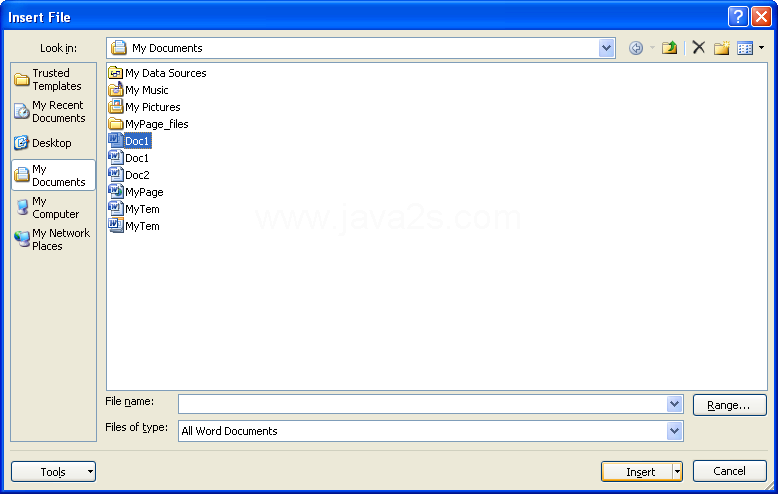The height and width of the screenshot is (494, 778).
Task: Select the unhighlighted Doc1 file above Doc2
Action: [129, 158]
